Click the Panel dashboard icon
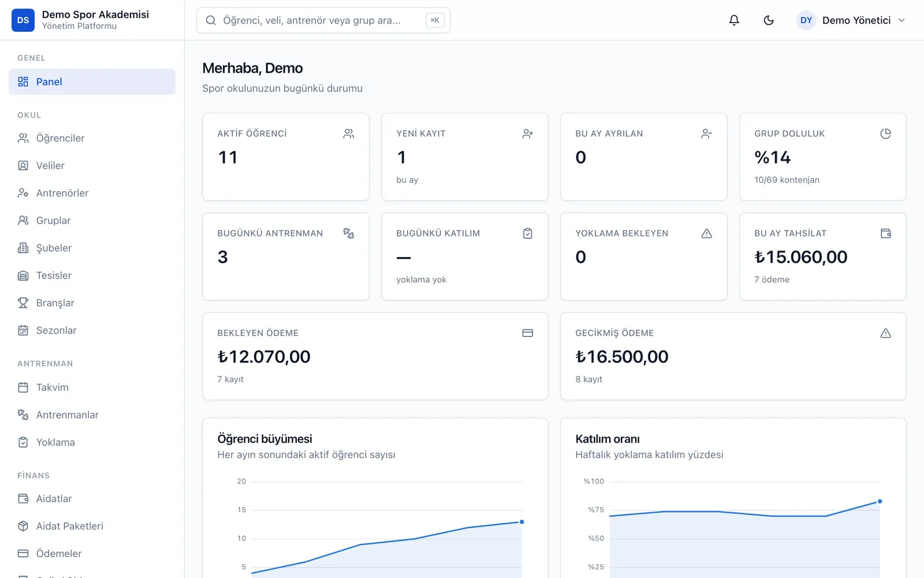Image resolution: width=924 pixels, height=578 pixels. pyautogui.click(x=23, y=81)
